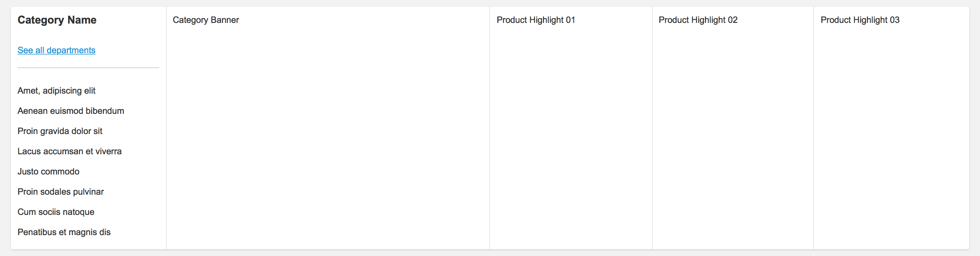Image resolution: width=980 pixels, height=256 pixels.
Task: Navigate to Penatibus et magnis dis
Action: [x=64, y=232]
